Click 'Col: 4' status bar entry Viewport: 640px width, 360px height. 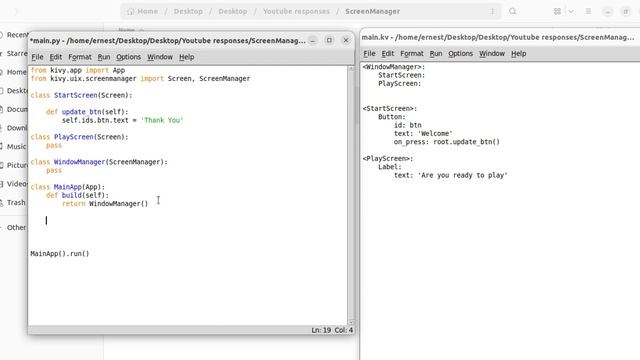click(x=344, y=330)
